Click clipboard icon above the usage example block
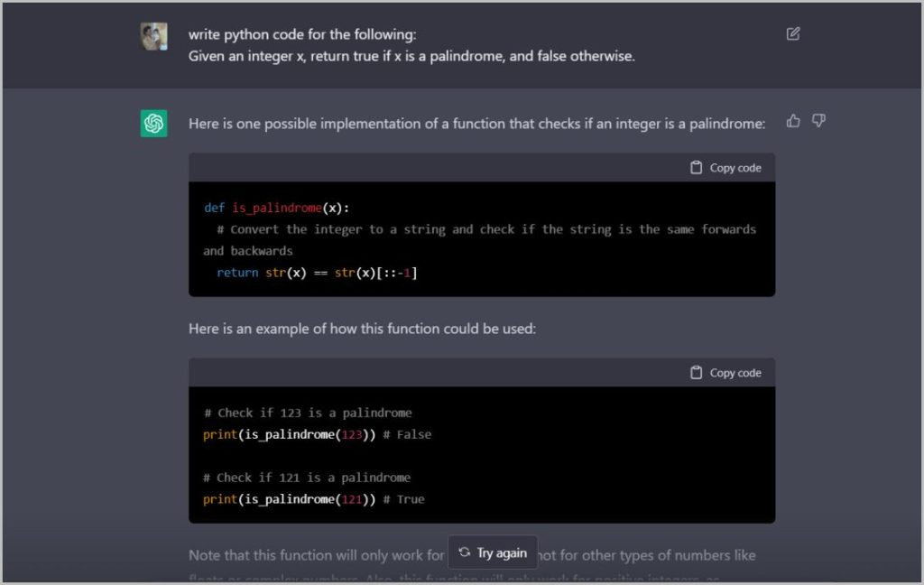This screenshot has width=924, height=585. coord(696,373)
